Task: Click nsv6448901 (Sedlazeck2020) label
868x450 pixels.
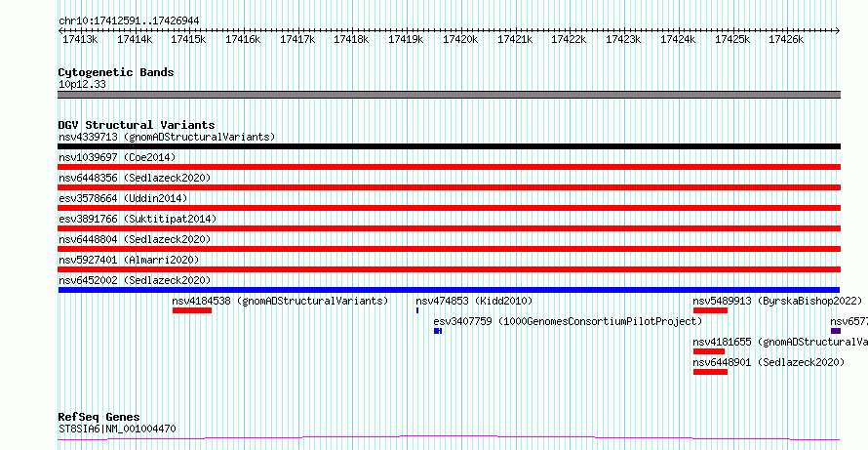Action: [769, 362]
